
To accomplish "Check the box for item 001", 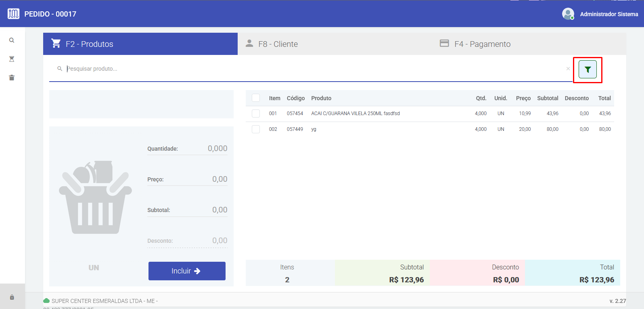I will pyautogui.click(x=256, y=114).
